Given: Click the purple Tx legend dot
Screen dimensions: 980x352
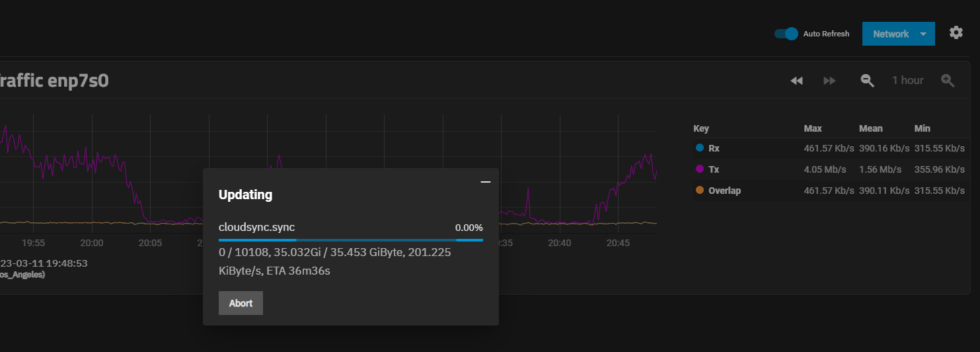Looking at the screenshot, I should point(700,169).
